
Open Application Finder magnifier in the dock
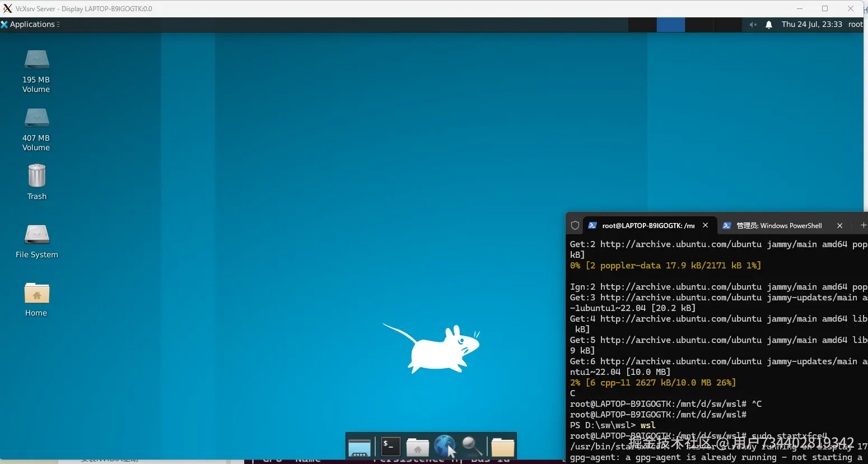472,447
